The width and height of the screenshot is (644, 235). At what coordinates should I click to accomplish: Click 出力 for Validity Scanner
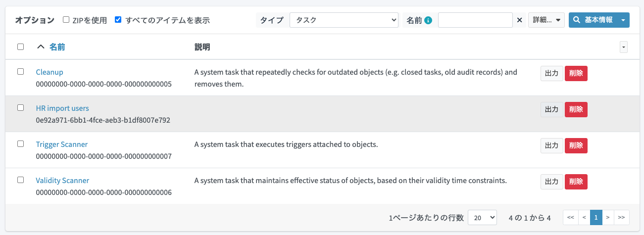551,182
